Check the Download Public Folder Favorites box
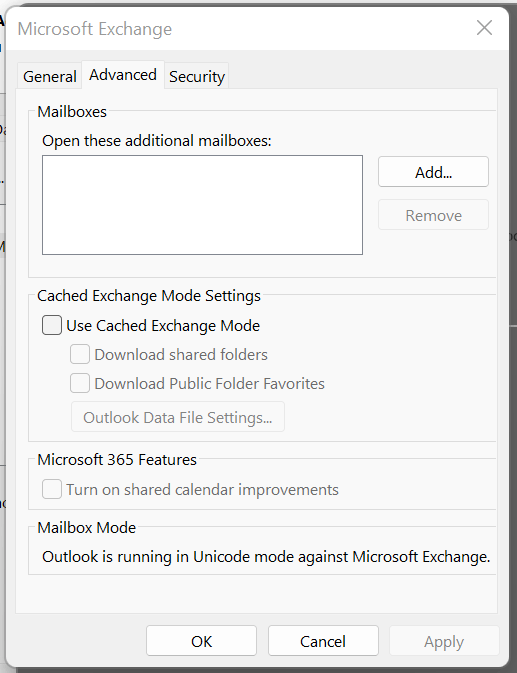 80,383
